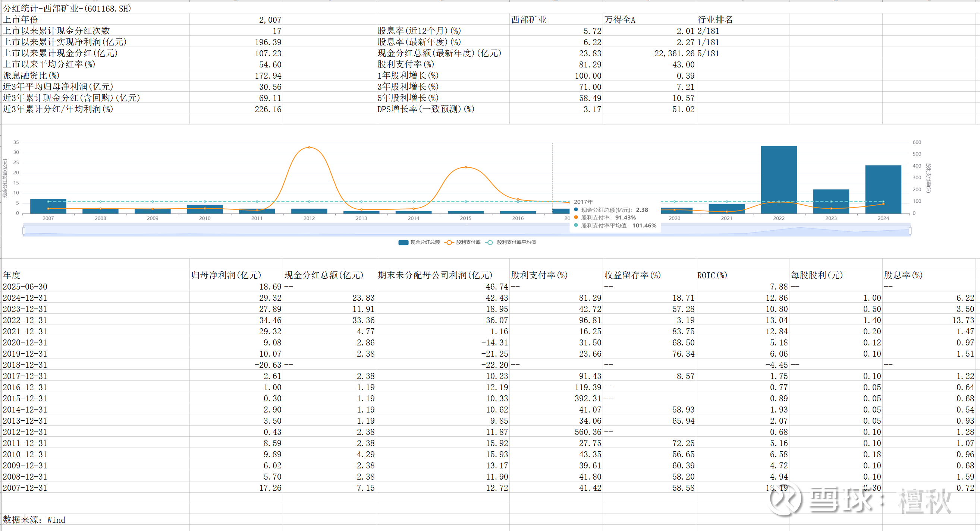This screenshot has height=531, width=980.
Task: Select the 年度 table header cell
Action: [95, 275]
